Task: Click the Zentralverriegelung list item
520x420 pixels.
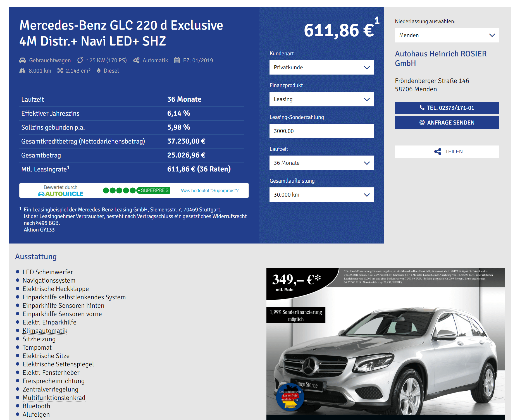Action: [x=50, y=389]
